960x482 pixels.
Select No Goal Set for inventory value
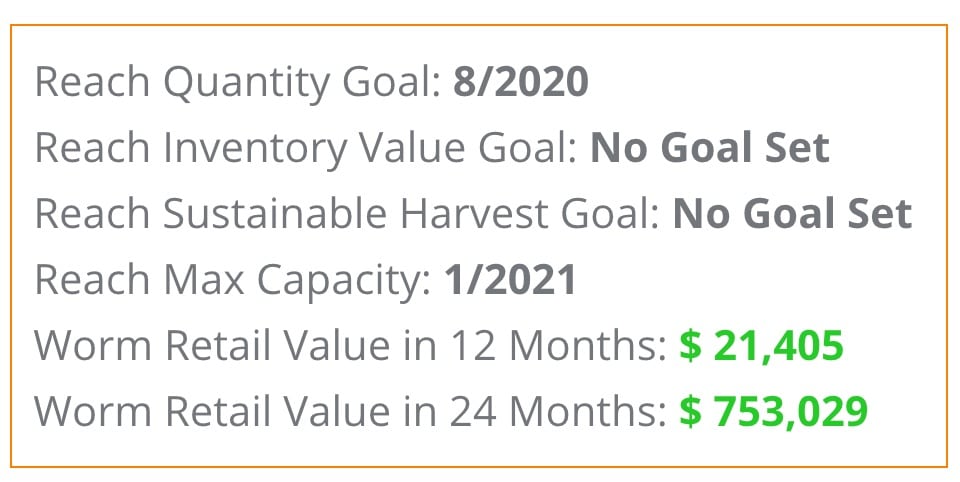coord(710,148)
